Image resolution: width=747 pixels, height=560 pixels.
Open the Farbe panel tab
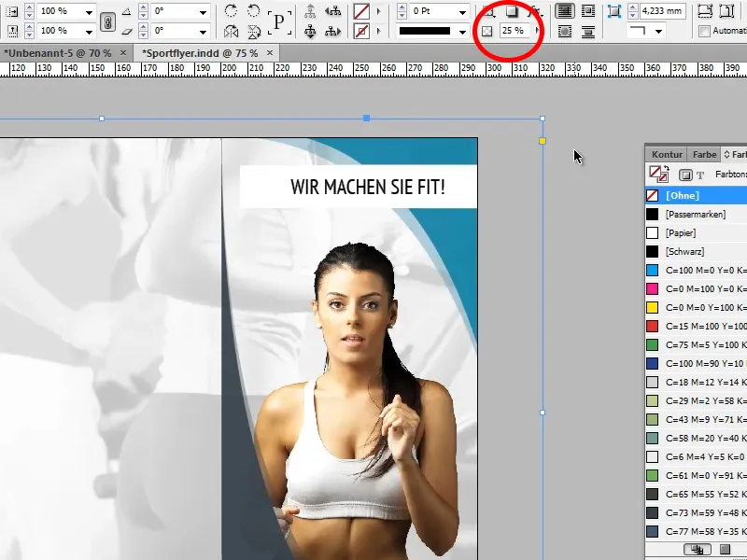coord(704,154)
